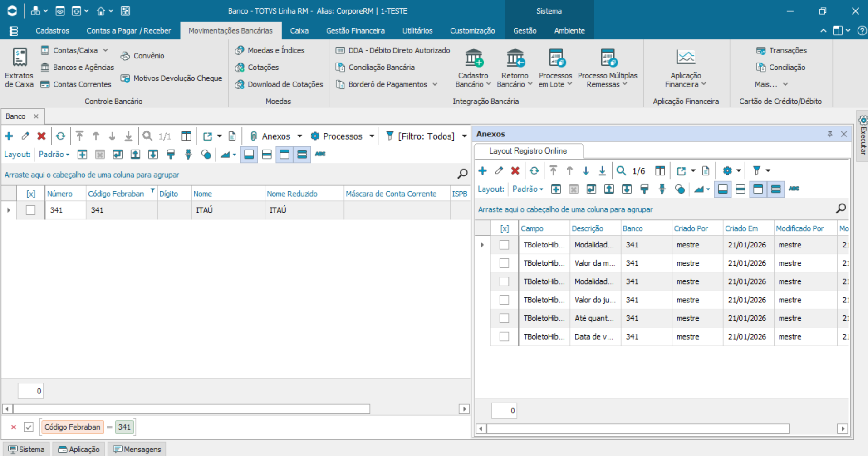The height and width of the screenshot is (456, 868).
Task: Open the Layout Registro Online tab
Action: [x=528, y=151]
